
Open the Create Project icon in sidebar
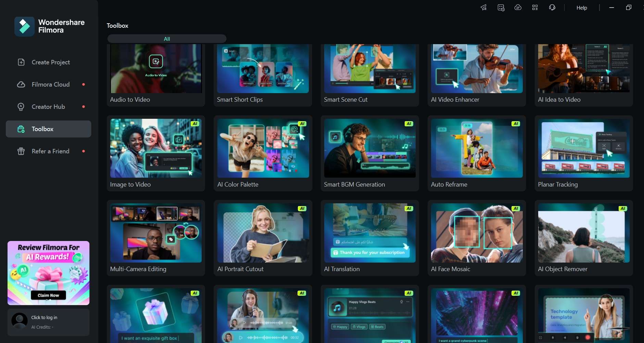click(21, 62)
